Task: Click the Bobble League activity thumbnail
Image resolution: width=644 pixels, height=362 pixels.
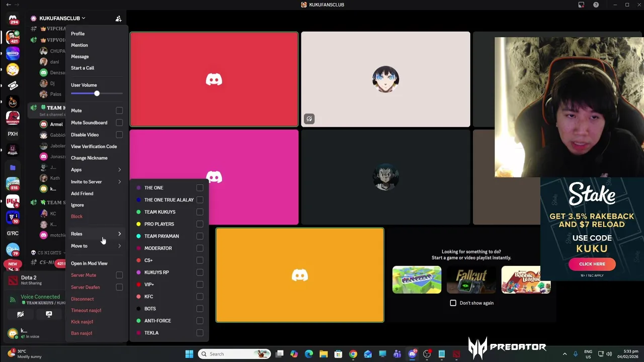Action: pyautogui.click(x=526, y=280)
